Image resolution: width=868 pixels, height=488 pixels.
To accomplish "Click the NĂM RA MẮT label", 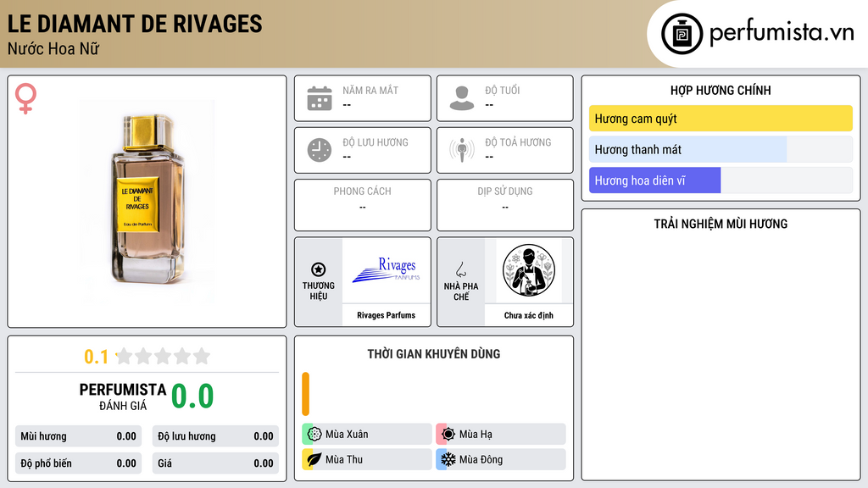I will [370, 90].
